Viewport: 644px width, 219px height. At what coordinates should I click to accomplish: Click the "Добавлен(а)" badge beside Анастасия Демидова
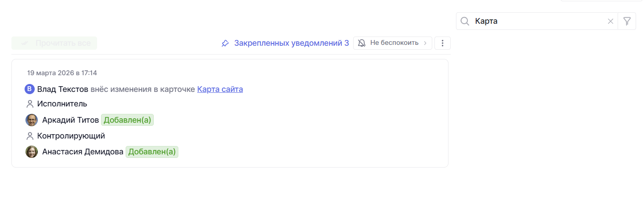pos(152,152)
